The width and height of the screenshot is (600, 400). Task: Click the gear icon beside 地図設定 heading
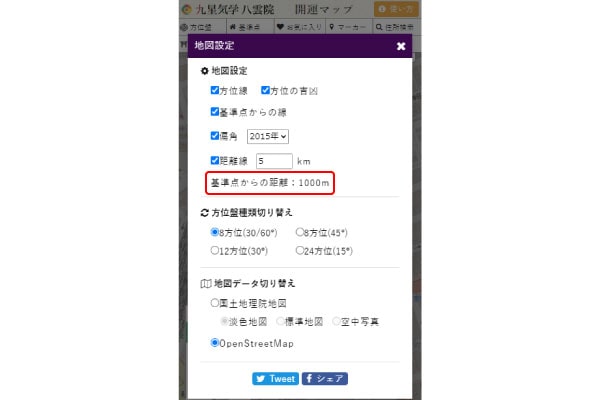pyautogui.click(x=205, y=71)
